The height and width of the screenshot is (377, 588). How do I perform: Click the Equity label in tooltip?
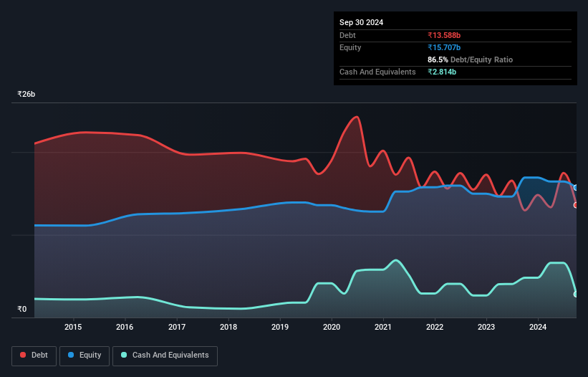[x=350, y=47]
